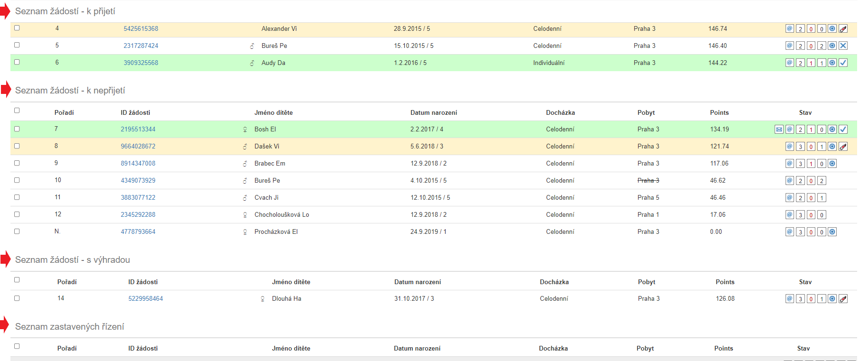Click the 134.19 points value
868x361 pixels.
719,129
